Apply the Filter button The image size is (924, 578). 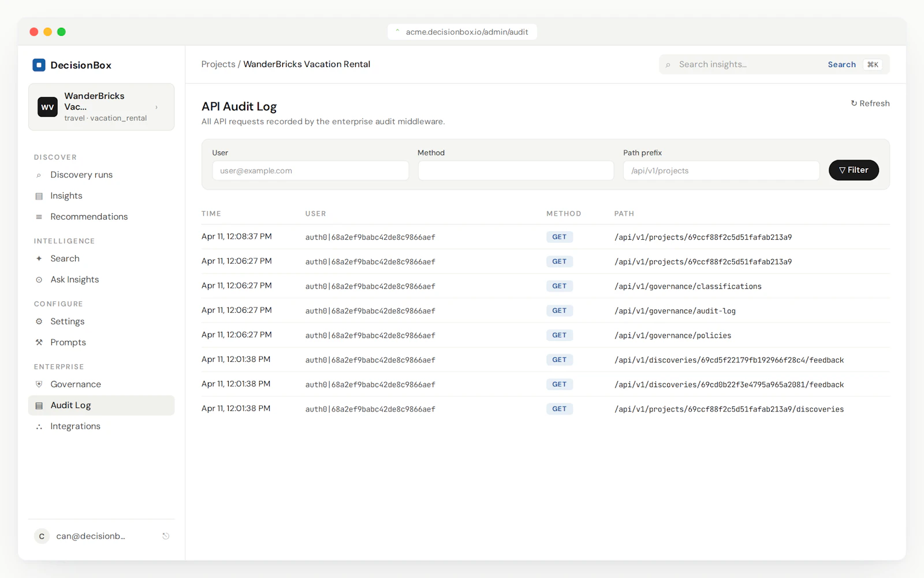[x=854, y=170]
